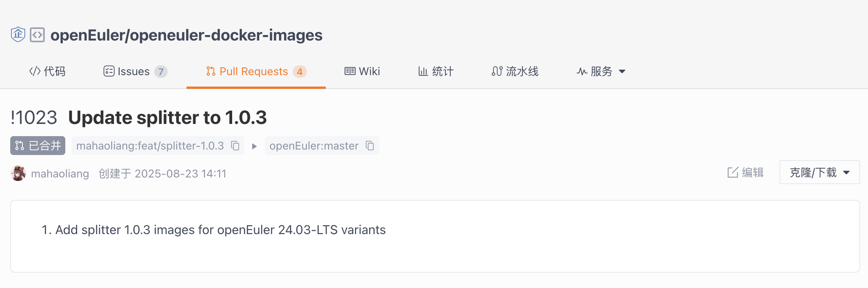Open the Issues tab
The height and width of the screenshot is (288, 868).
coord(135,71)
